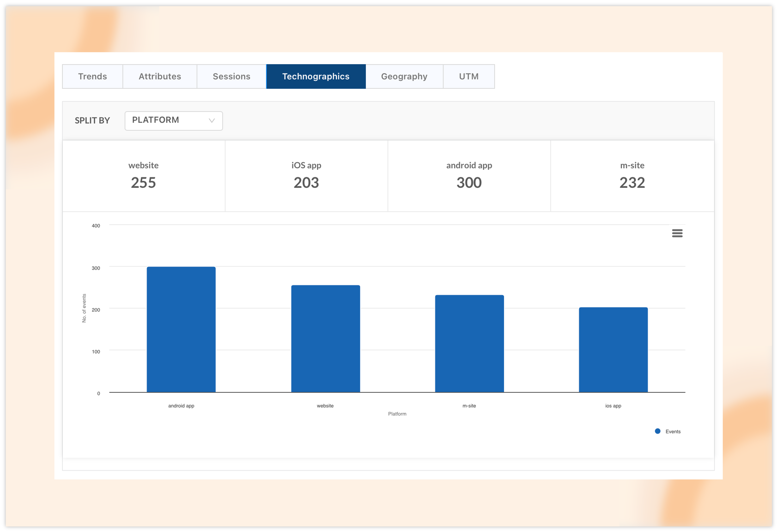Open the UTM tab
This screenshot has width=778, height=532.
(x=469, y=76)
